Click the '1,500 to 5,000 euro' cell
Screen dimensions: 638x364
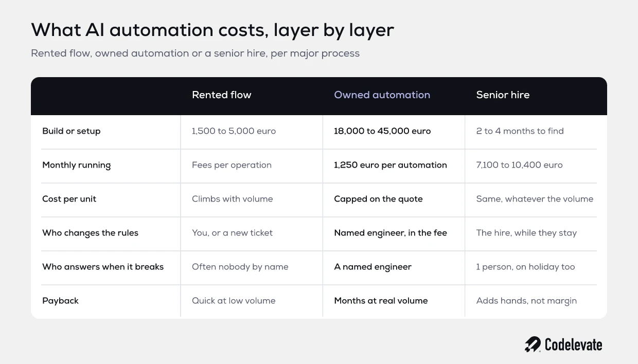pos(234,131)
